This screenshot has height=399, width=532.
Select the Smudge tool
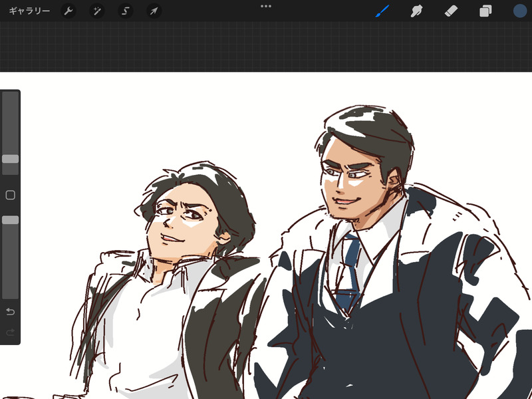(417, 11)
